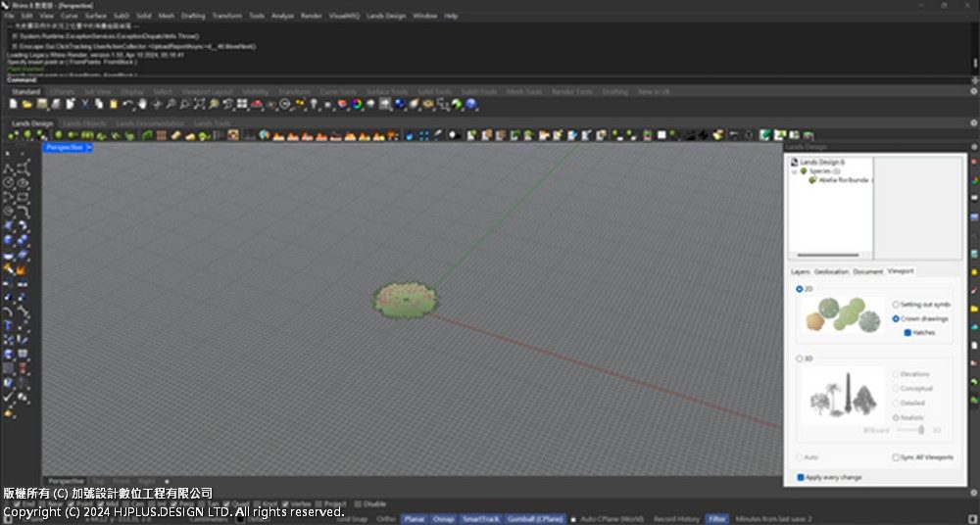
Task: Toggle Gumball (CPlane) in the status bar
Action: pyautogui.click(x=534, y=519)
